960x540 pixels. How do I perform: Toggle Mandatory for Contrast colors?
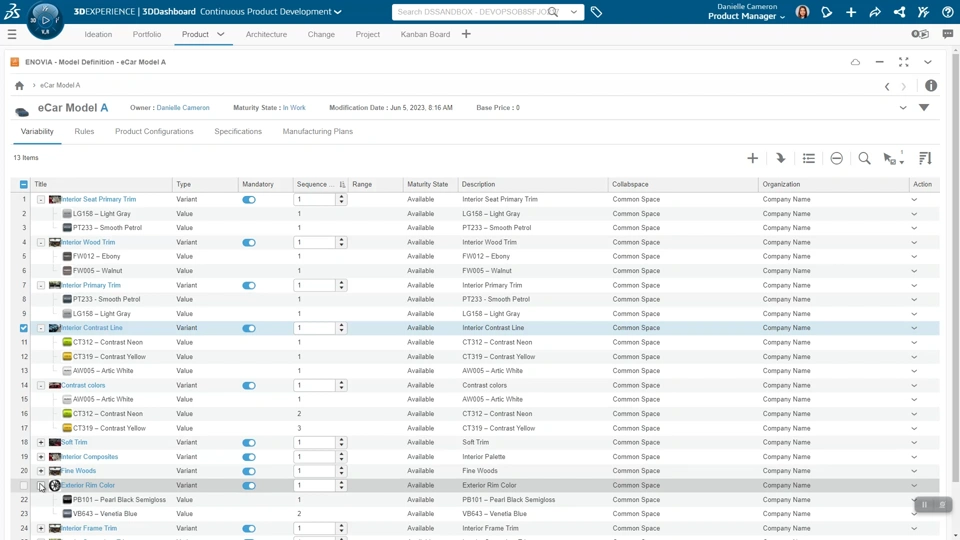pyautogui.click(x=249, y=386)
